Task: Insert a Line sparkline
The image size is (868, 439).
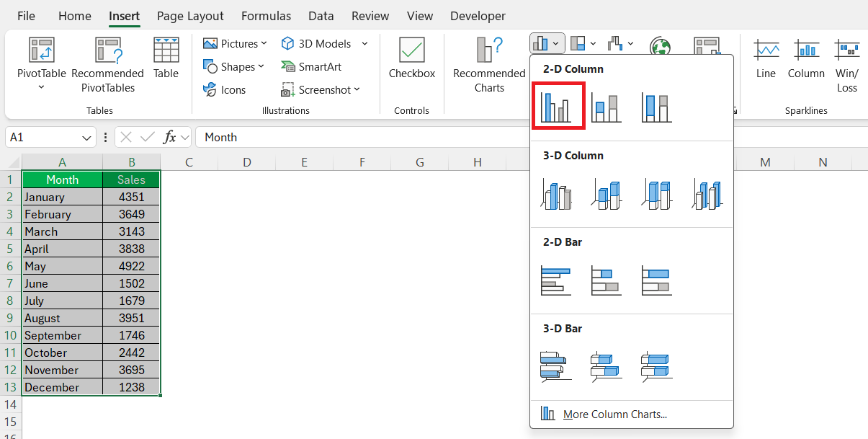Action: 766,58
